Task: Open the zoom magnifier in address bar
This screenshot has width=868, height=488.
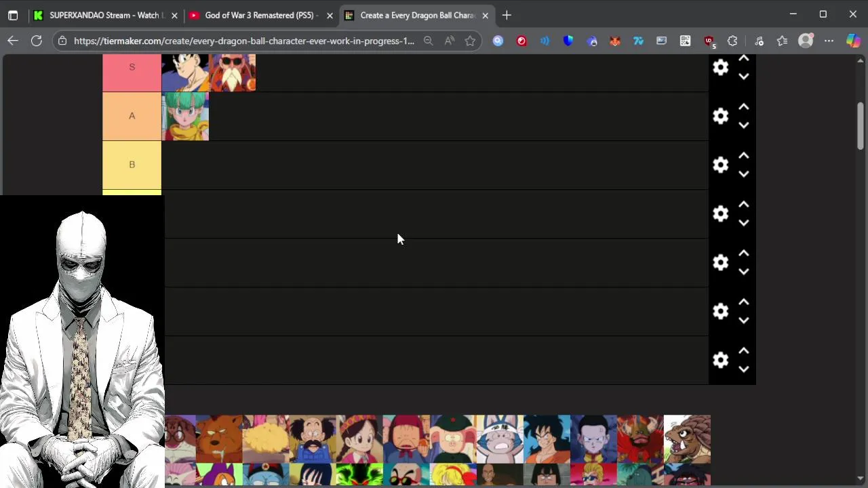Action: [x=428, y=41]
